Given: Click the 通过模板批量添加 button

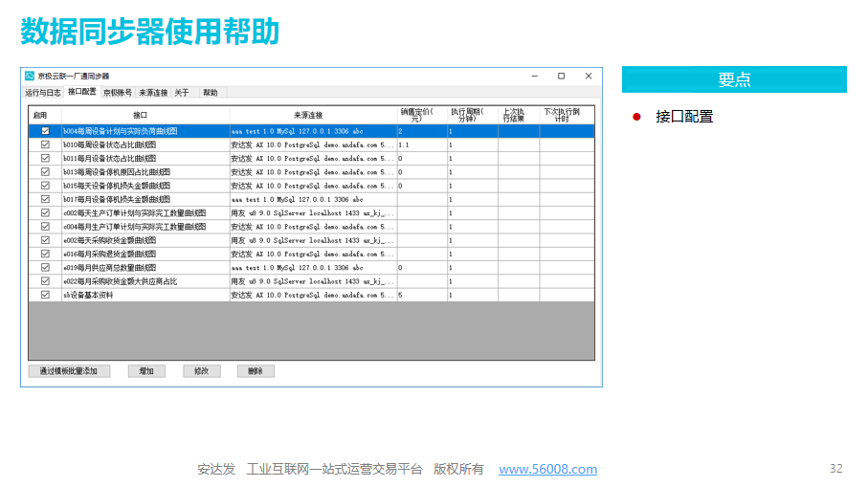Looking at the screenshot, I should point(69,370).
